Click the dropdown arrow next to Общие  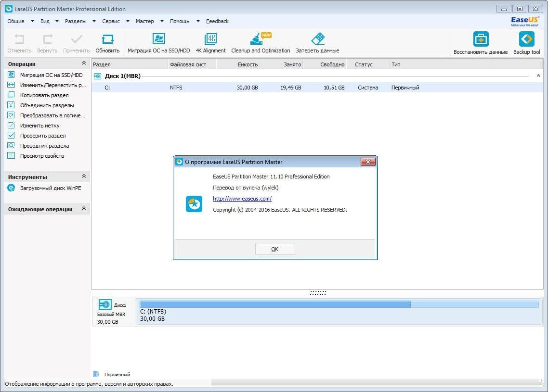(x=32, y=21)
